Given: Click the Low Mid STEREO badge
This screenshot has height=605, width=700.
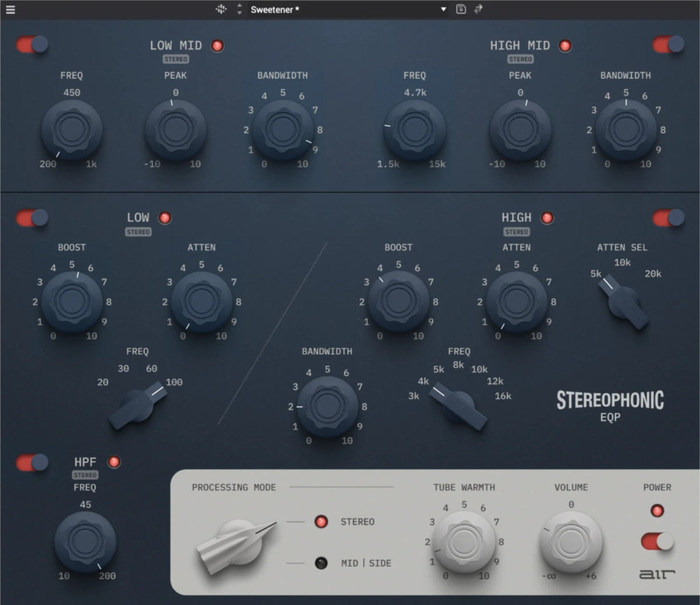Looking at the screenshot, I should coord(176,59).
